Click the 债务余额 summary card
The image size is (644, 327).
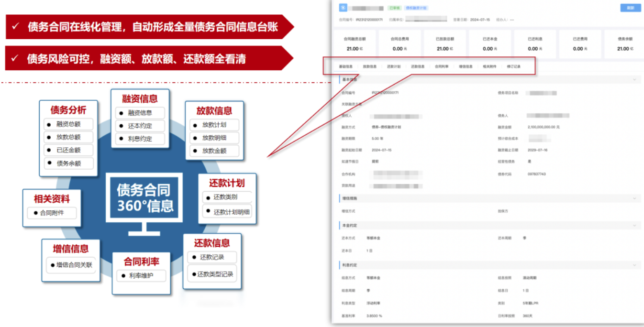[624, 44]
